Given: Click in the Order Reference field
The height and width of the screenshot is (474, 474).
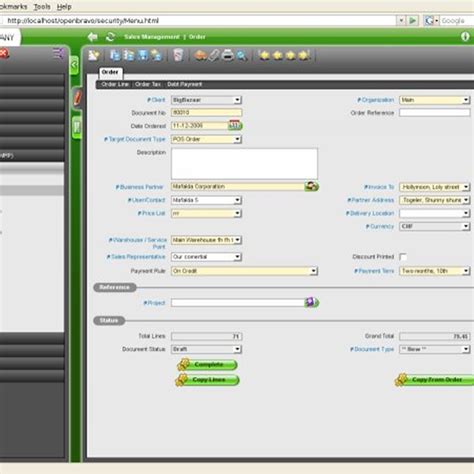Looking at the screenshot, I should (435, 113).
